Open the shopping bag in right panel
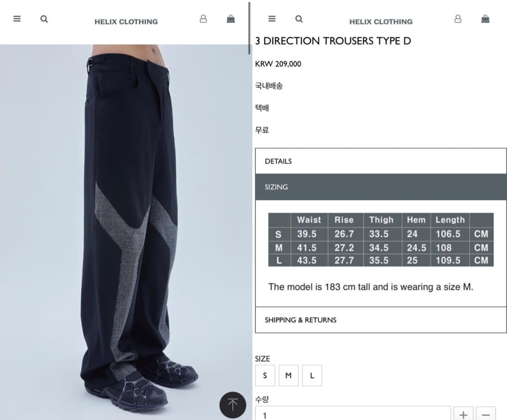507x420 pixels. tap(485, 19)
